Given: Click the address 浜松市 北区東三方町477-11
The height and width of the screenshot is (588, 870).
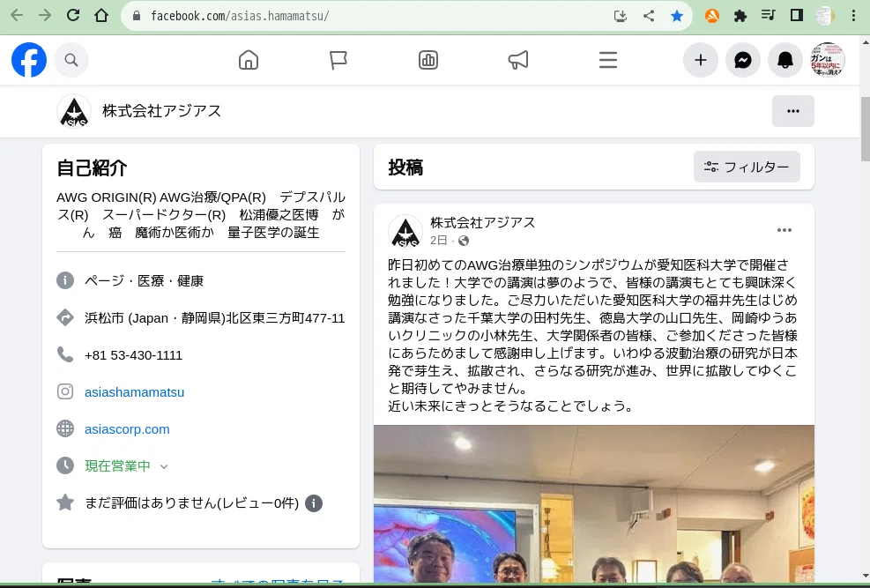Looking at the screenshot, I should tap(215, 318).
